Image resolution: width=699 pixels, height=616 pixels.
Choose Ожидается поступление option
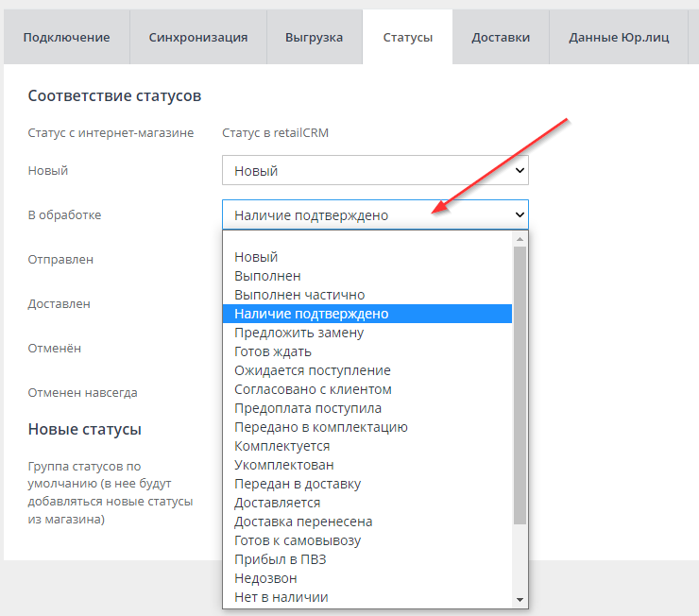(312, 370)
